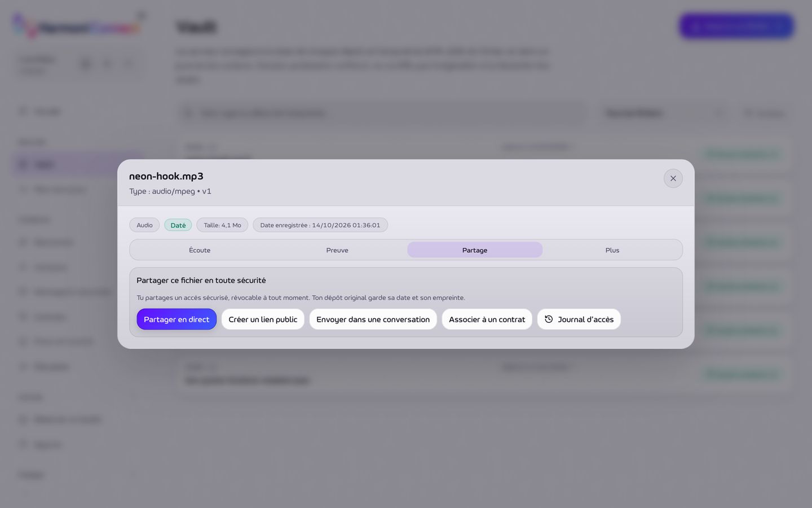Click the green Daté badge
This screenshot has height=508, width=812.
(178, 225)
